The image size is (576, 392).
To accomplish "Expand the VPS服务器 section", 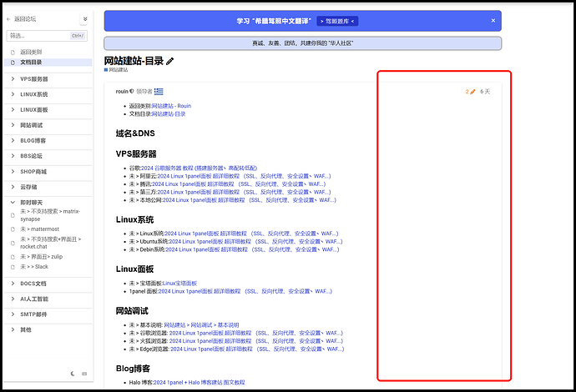I will [33, 79].
